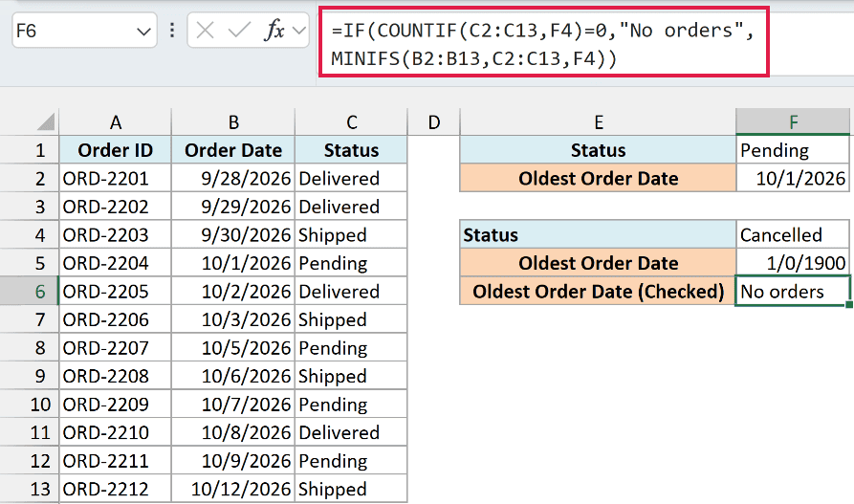The width and height of the screenshot is (854, 504).
Task: Open the Insert Function fx button
Action: click(x=274, y=31)
